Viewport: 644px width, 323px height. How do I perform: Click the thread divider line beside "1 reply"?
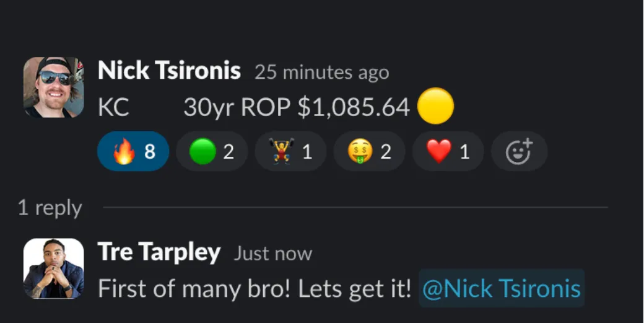coord(355,208)
